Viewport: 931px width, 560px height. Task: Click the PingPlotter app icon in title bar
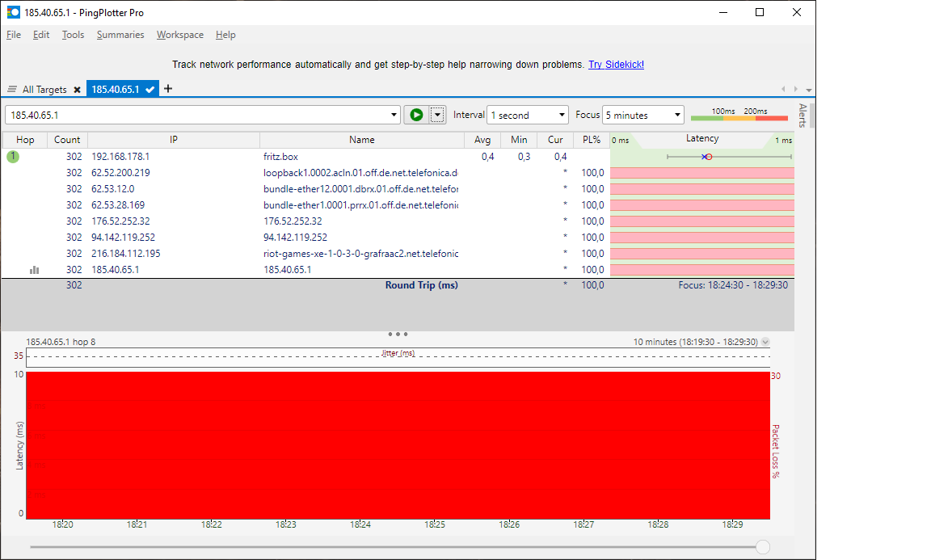pyautogui.click(x=13, y=12)
